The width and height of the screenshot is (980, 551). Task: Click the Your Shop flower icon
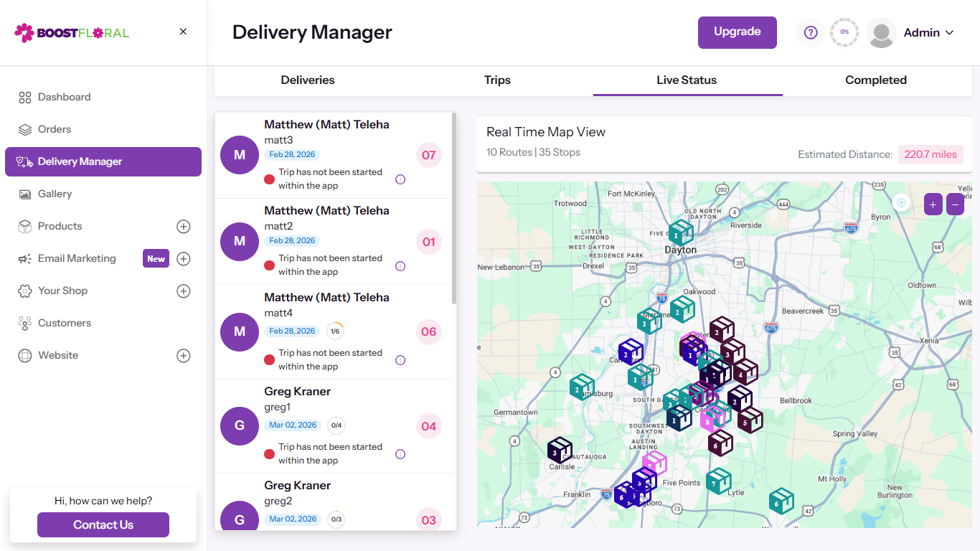tap(25, 291)
